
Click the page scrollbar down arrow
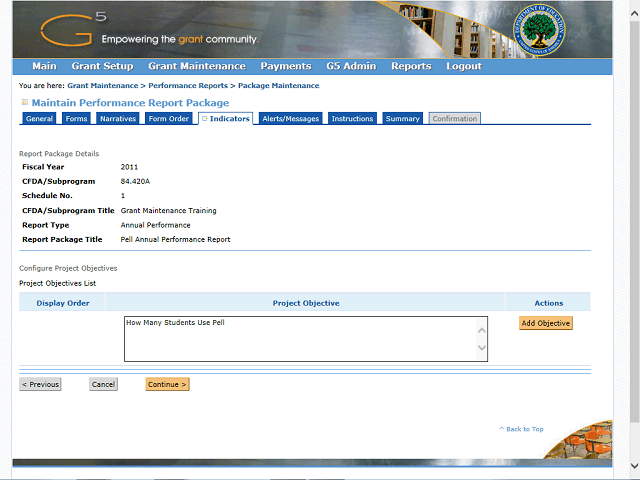click(635, 465)
